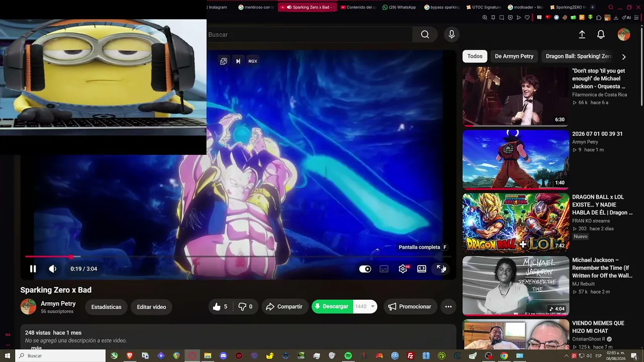Show more filter chips with the right arrow

(624, 57)
